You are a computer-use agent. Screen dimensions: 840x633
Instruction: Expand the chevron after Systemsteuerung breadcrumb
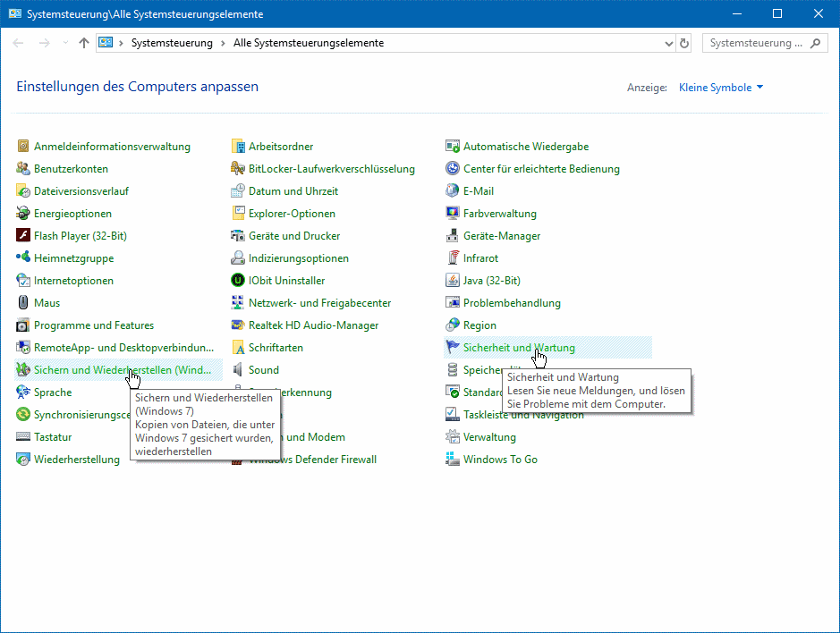[x=223, y=43]
